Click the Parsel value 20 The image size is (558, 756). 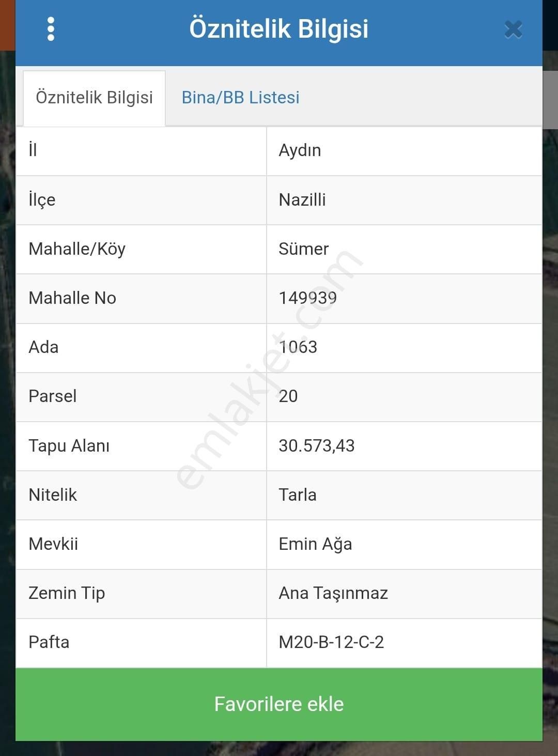point(288,396)
